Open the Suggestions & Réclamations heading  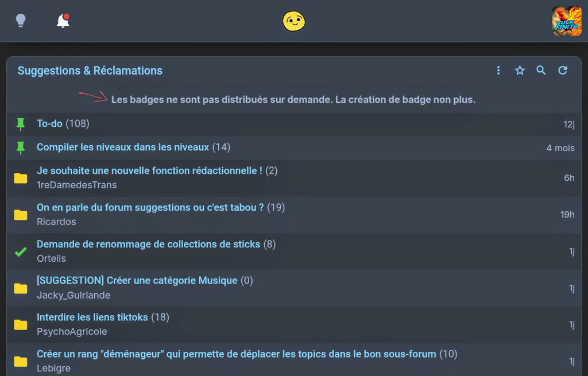90,71
